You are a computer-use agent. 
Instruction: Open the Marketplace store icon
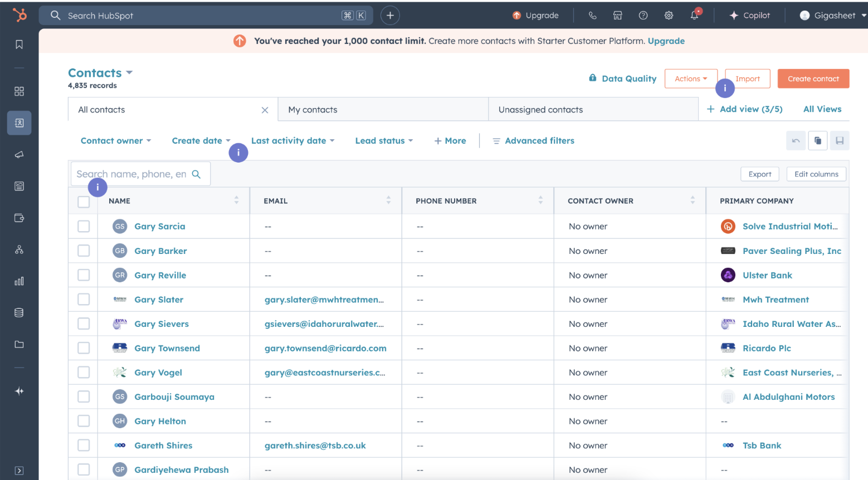[x=617, y=16]
